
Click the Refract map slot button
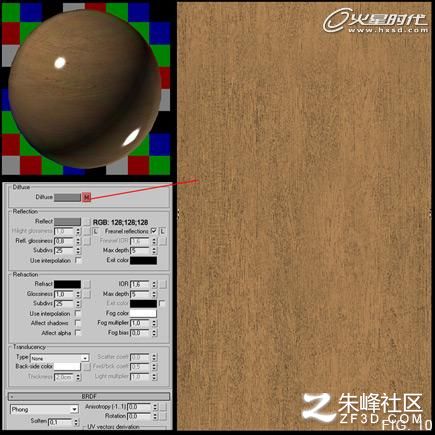(x=87, y=284)
